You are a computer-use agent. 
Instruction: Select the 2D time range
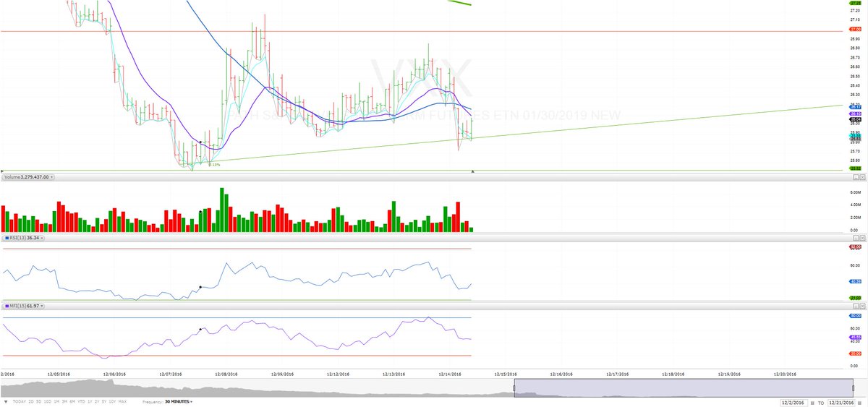pyautogui.click(x=31, y=401)
